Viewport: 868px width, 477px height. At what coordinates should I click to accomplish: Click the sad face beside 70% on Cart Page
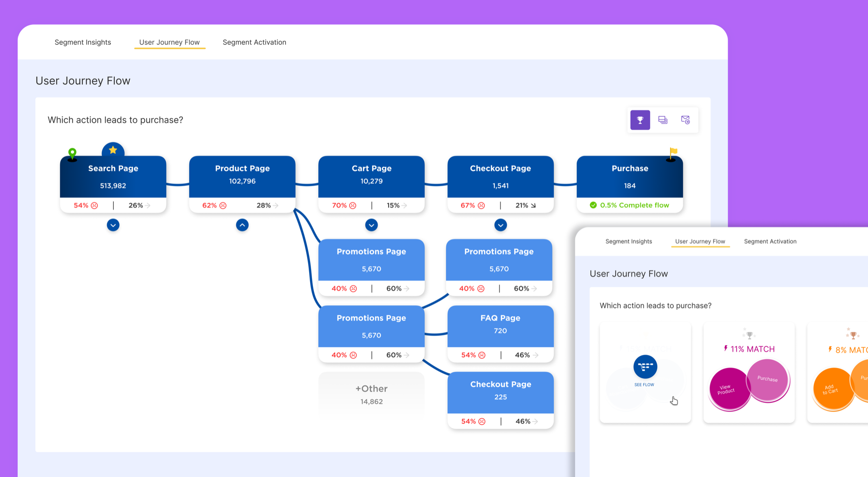point(353,205)
